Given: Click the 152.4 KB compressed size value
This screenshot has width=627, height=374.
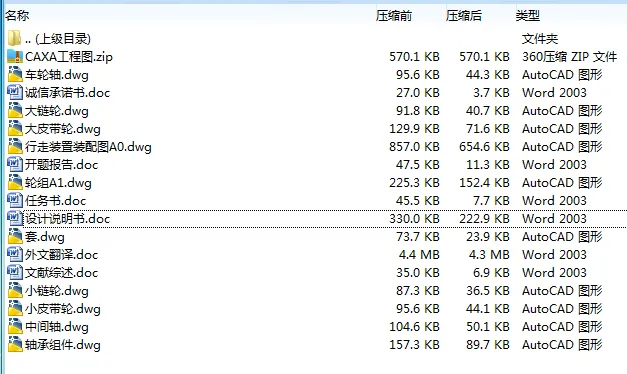Looking at the screenshot, I should tap(484, 183).
